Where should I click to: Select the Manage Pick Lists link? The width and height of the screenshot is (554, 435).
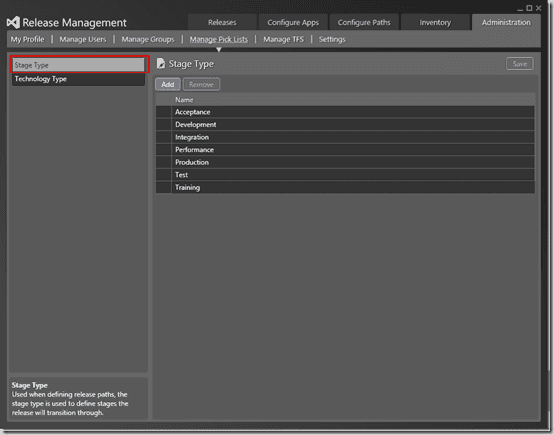pos(219,39)
